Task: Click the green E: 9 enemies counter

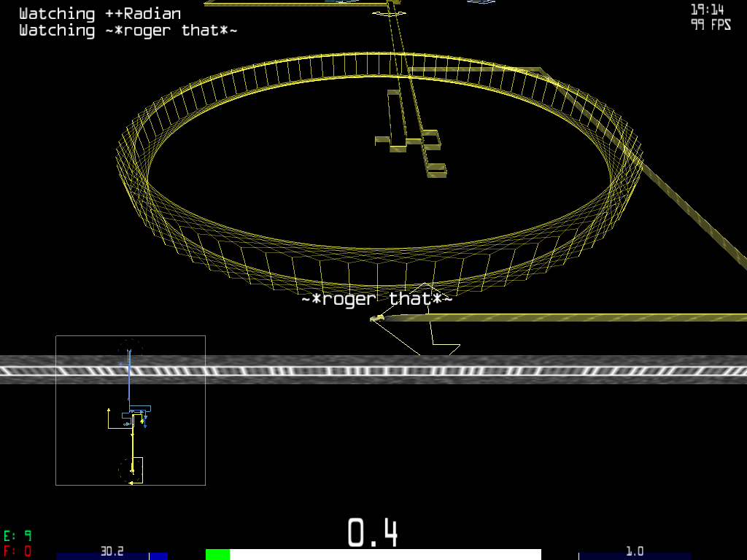Action: tap(18, 536)
